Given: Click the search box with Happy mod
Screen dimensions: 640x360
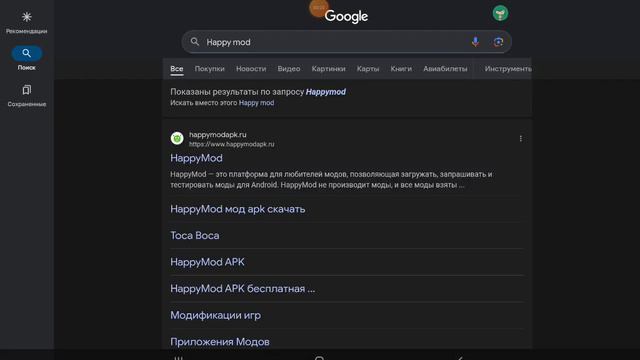Looking at the screenshot, I should point(347,42).
